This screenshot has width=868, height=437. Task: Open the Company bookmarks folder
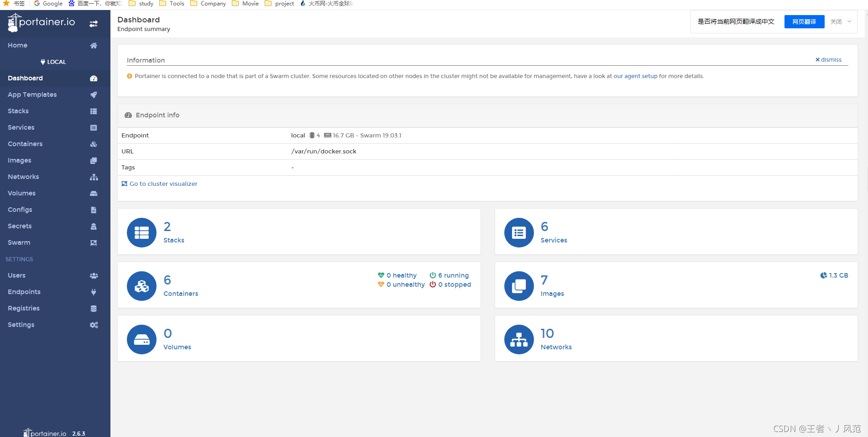pyautogui.click(x=208, y=4)
